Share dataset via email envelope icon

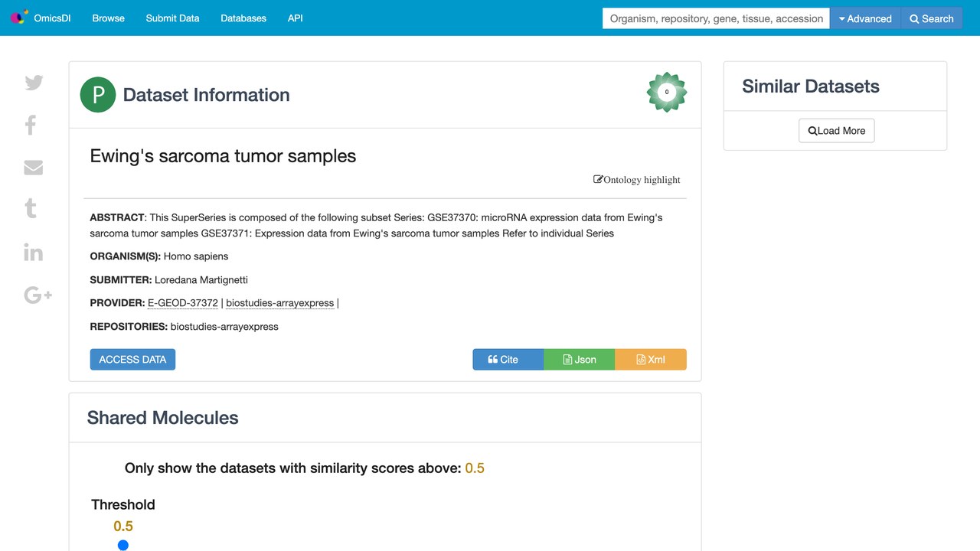click(34, 168)
